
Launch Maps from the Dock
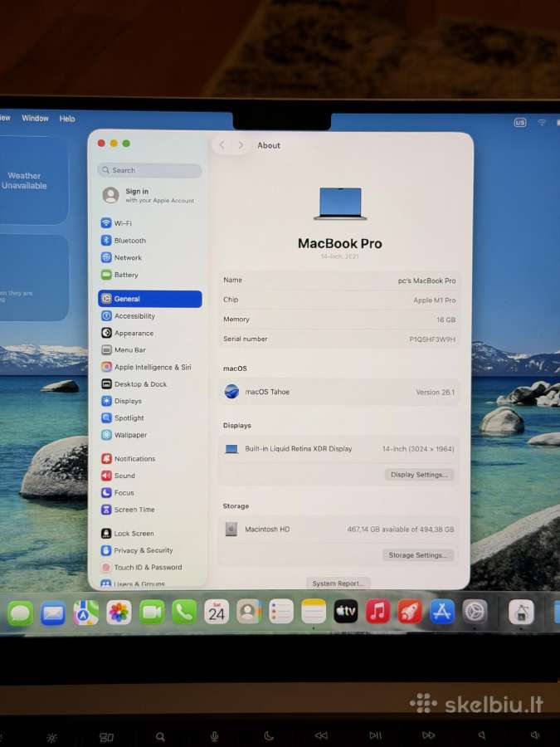pyautogui.click(x=85, y=613)
